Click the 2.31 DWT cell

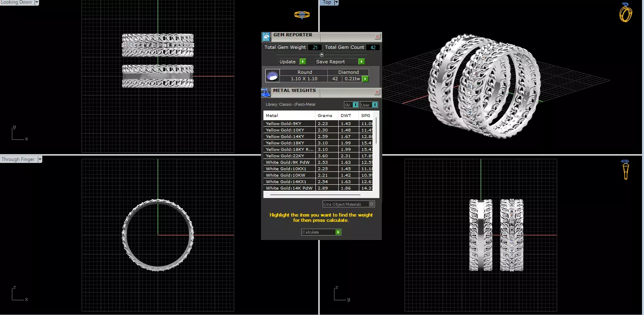[348, 156]
